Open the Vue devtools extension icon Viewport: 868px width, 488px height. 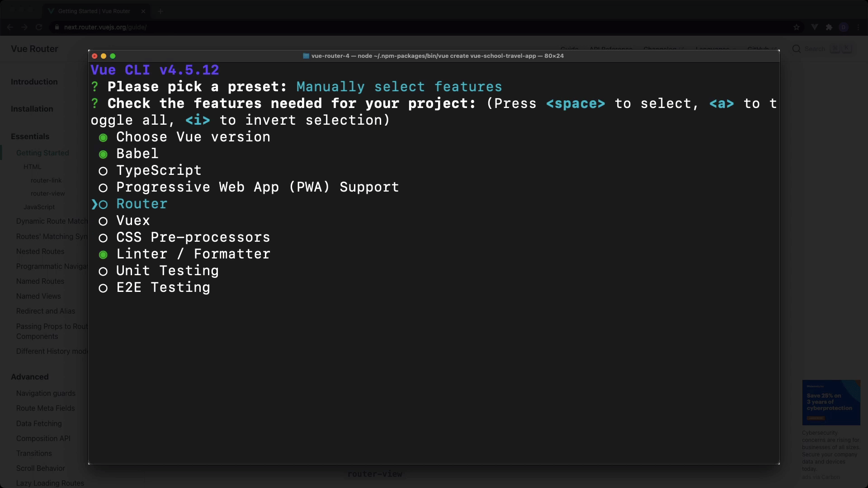click(x=815, y=27)
